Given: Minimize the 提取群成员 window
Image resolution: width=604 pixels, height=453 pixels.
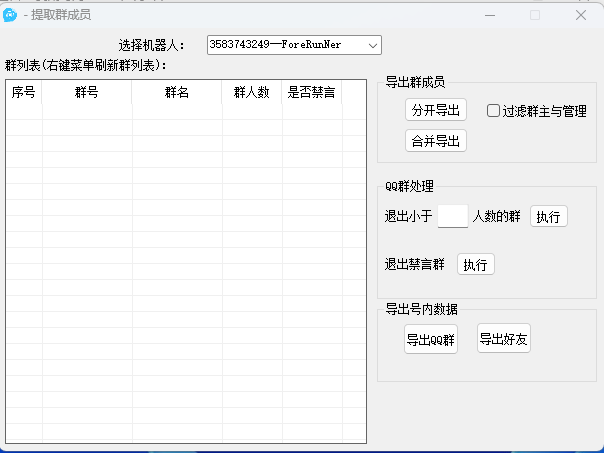Looking at the screenshot, I should point(489,15).
